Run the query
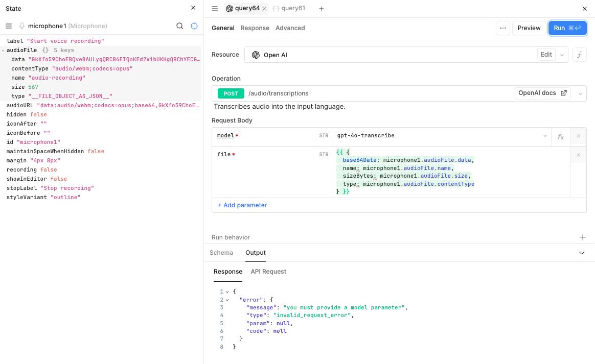This screenshot has height=364, width=595. (x=567, y=28)
